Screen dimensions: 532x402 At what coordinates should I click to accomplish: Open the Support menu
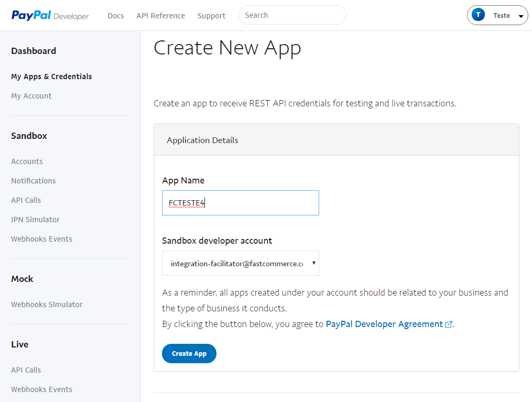coord(211,16)
